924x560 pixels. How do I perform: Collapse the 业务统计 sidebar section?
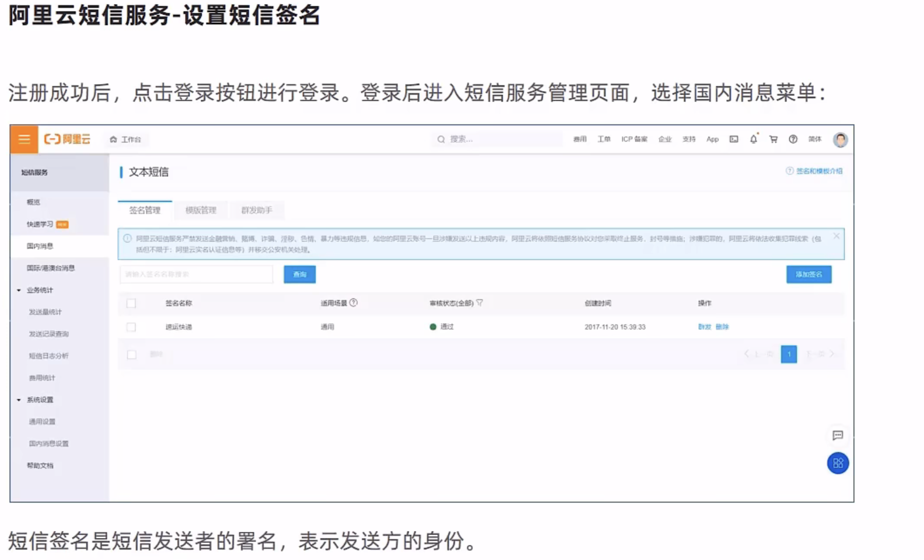click(19, 290)
